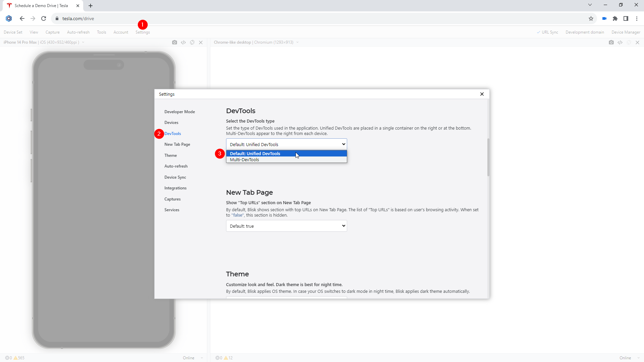Take a screenshot of the iPhone 14 Pro Max panel
The height and width of the screenshot is (362, 644).
point(175,42)
